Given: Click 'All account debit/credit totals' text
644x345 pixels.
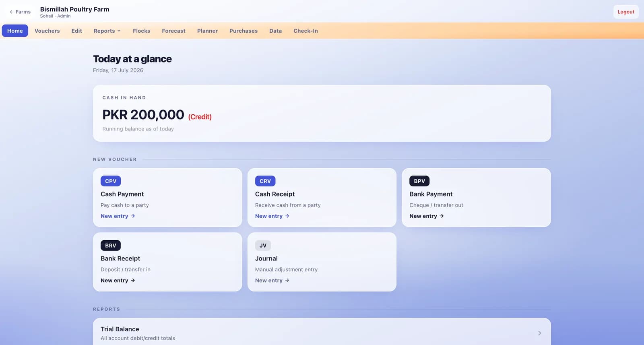Looking at the screenshot, I should pyautogui.click(x=138, y=338).
